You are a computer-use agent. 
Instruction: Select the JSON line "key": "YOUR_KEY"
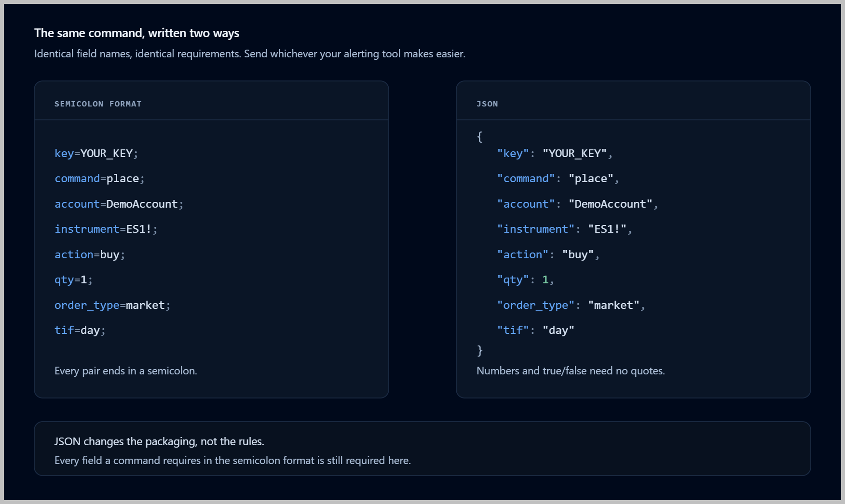click(555, 154)
